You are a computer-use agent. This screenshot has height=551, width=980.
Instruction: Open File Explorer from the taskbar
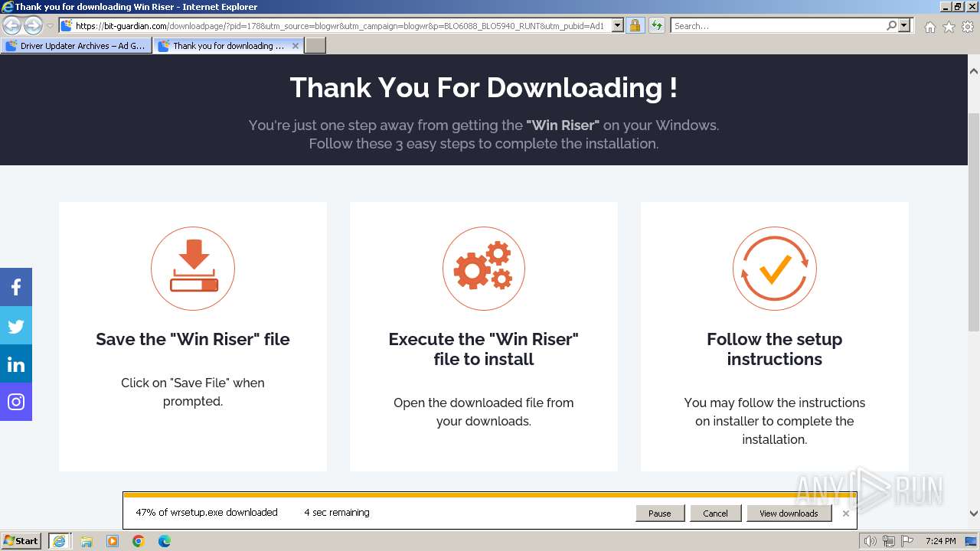coord(87,541)
